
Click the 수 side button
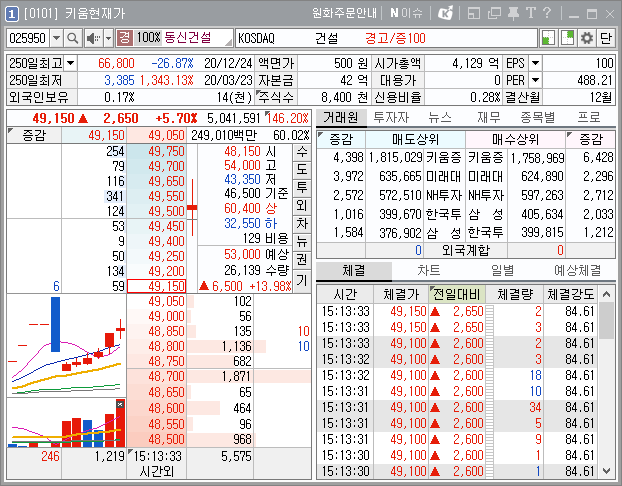(302, 152)
